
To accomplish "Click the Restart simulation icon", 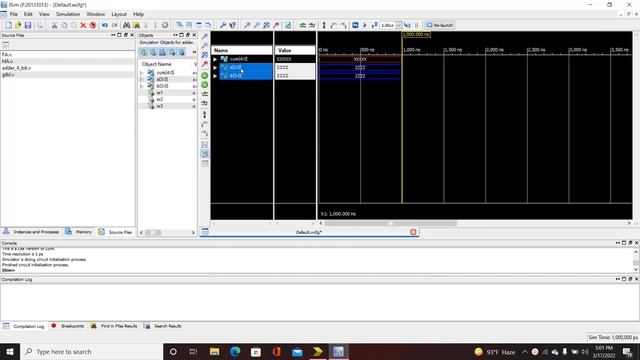I will click(355, 25).
